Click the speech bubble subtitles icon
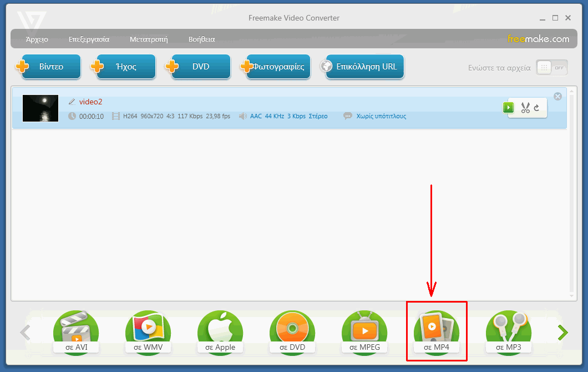This screenshot has width=588, height=372. pyautogui.click(x=348, y=116)
